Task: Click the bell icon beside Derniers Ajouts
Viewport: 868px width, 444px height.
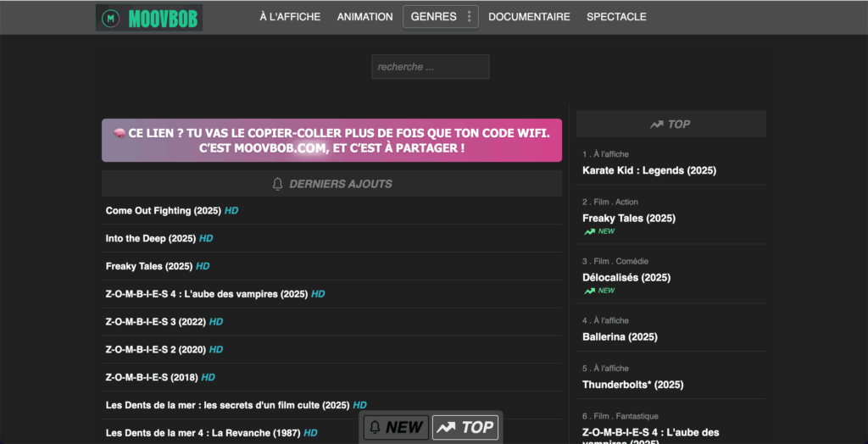Action: click(x=277, y=184)
